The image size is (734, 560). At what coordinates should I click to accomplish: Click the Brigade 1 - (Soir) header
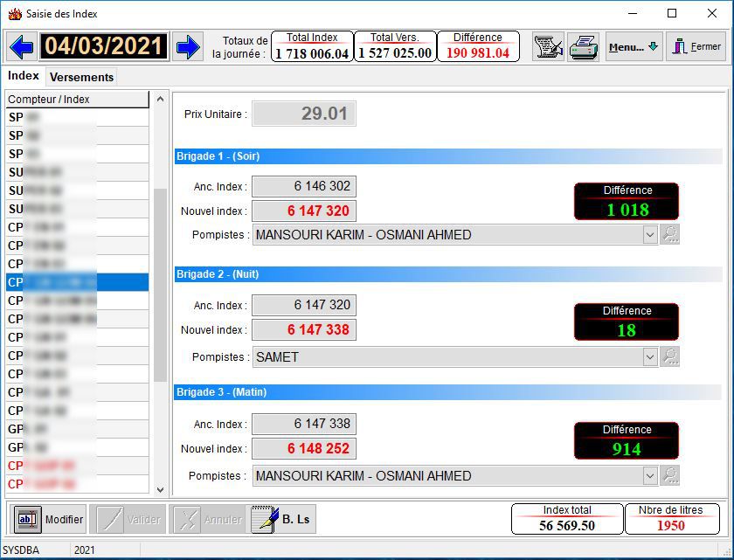(x=448, y=156)
